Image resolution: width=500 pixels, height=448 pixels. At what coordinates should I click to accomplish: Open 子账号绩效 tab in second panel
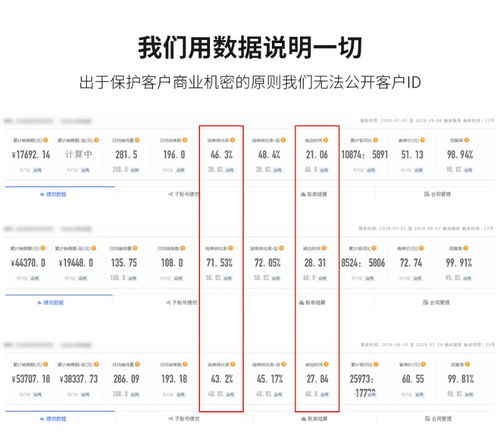point(182,303)
